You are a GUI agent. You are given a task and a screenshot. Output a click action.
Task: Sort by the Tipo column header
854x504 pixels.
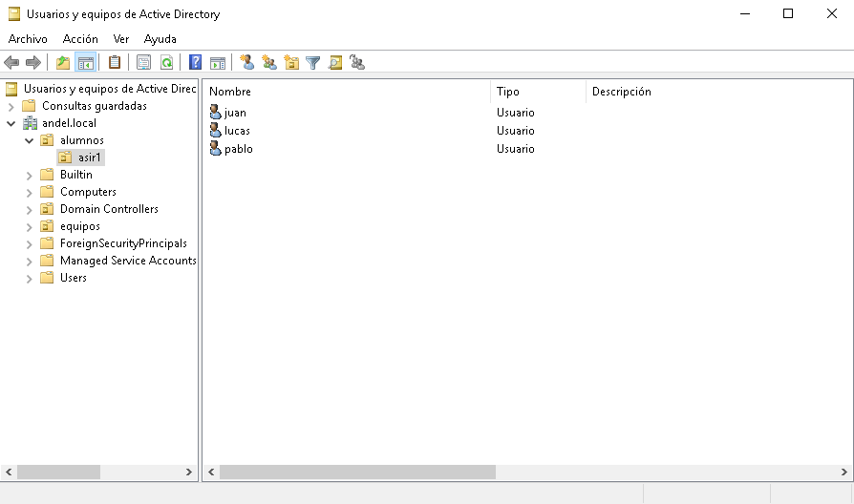tap(538, 92)
